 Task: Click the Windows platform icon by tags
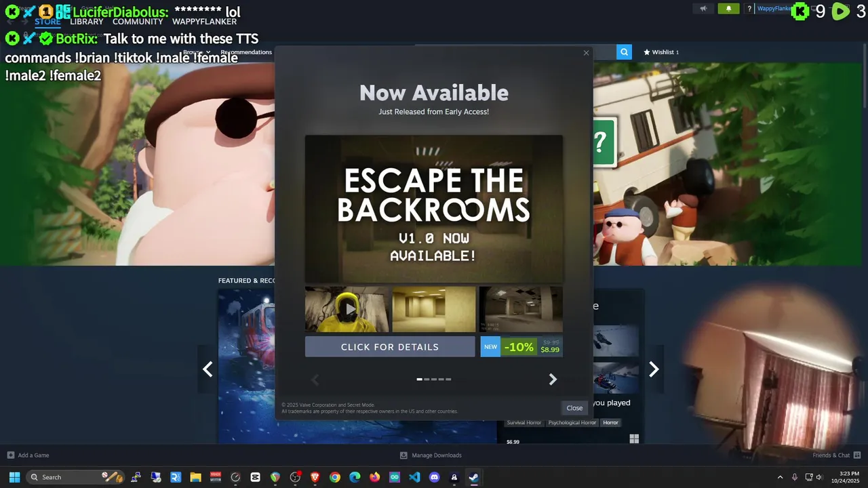(x=634, y=439)
